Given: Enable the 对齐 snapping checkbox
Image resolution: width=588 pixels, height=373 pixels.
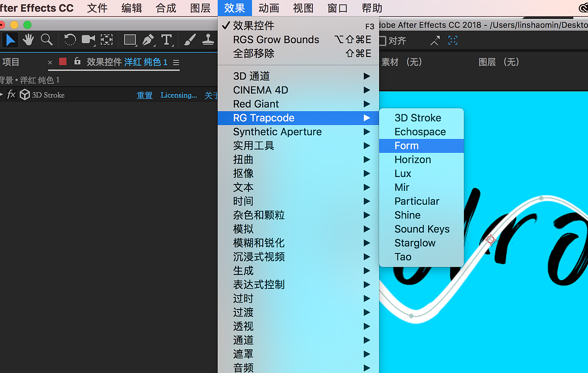Looking at the screenshot, I should (x=382, y=41).
